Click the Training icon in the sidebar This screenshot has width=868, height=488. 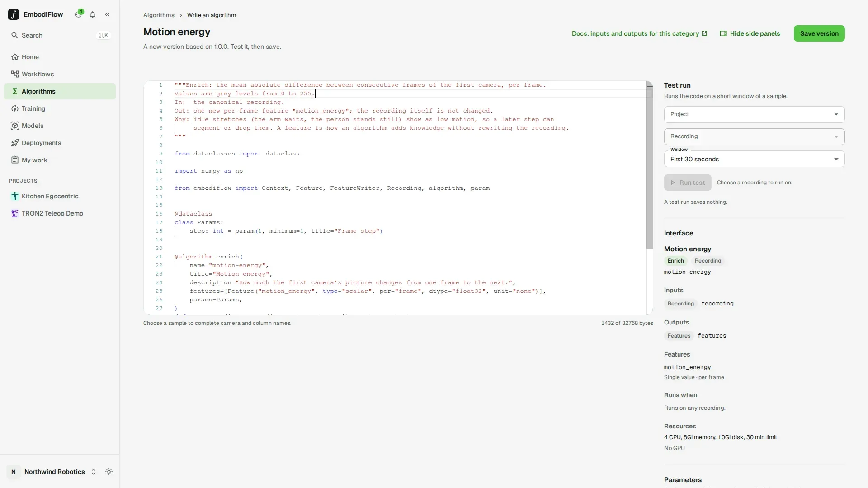point(15,108)
